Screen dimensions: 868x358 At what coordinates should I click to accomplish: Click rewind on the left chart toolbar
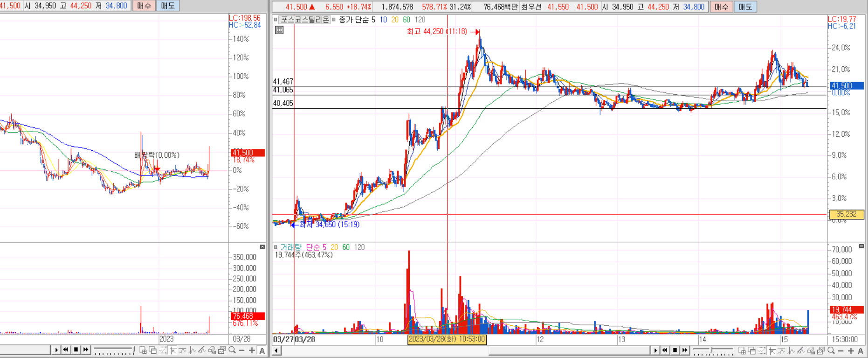tap(66, 350)
